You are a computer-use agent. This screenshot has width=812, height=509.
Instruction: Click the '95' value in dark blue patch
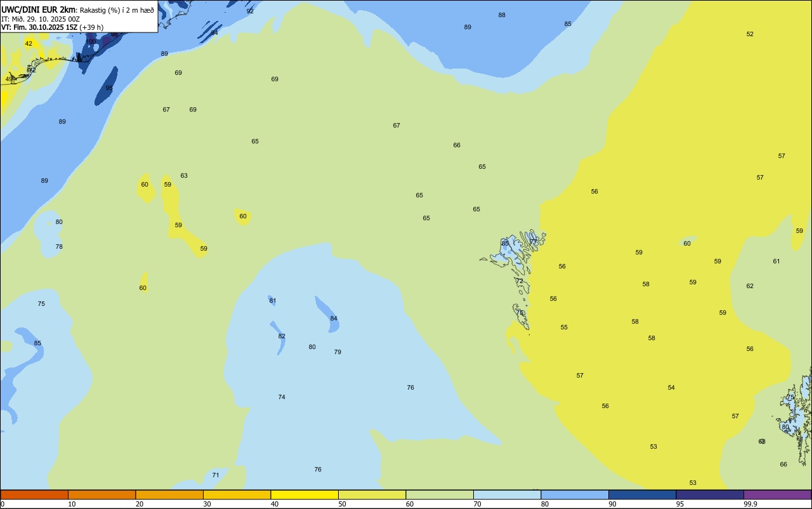(x=109, y=88)
